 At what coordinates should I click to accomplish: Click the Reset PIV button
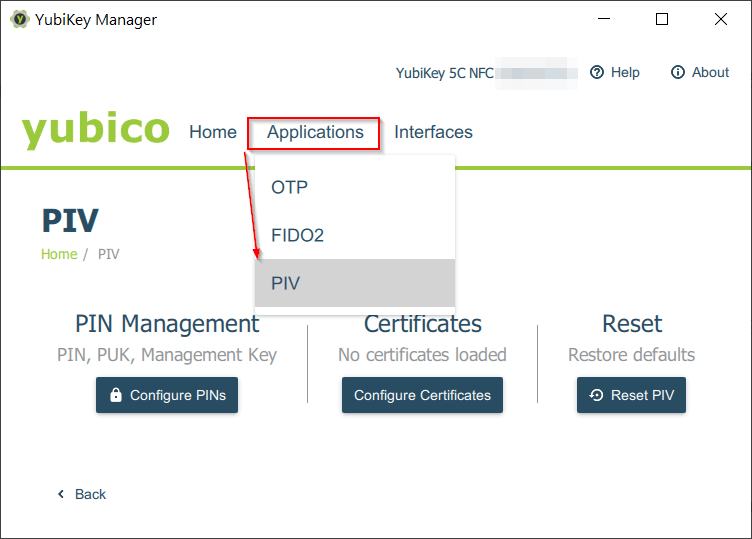pos(631,395)
